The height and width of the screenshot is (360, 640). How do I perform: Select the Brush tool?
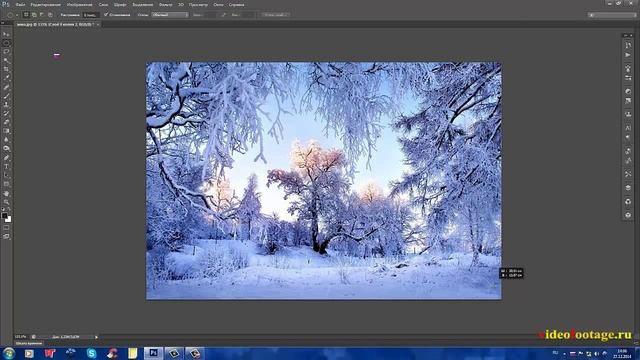coord(6,96)
